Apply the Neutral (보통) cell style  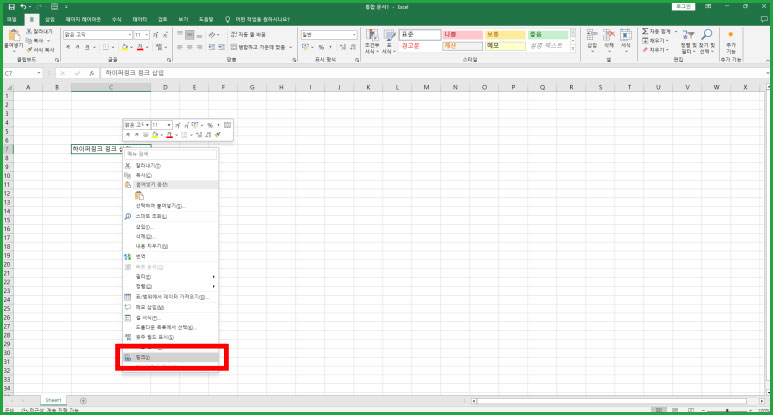pos(505,35)
